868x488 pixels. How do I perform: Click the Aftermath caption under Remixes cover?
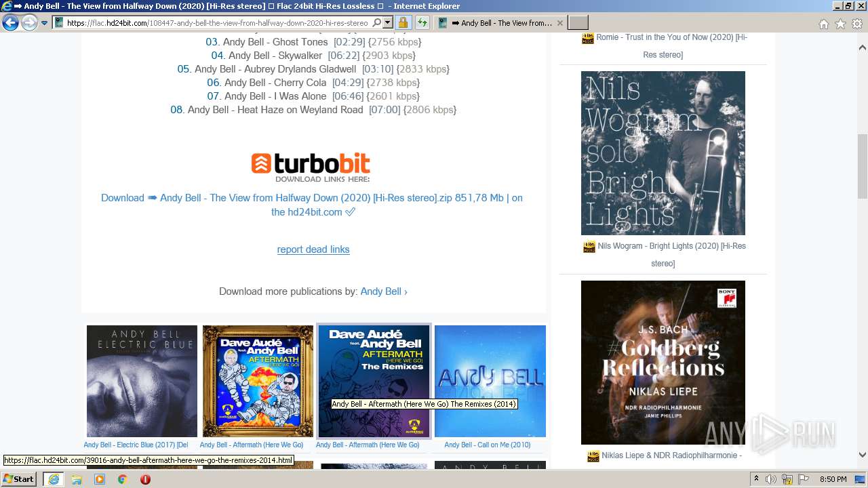pos(368,445)
